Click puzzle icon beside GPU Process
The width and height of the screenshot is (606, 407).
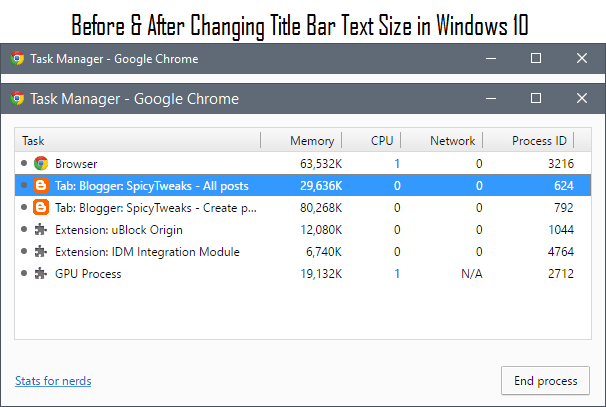(41, 274)
